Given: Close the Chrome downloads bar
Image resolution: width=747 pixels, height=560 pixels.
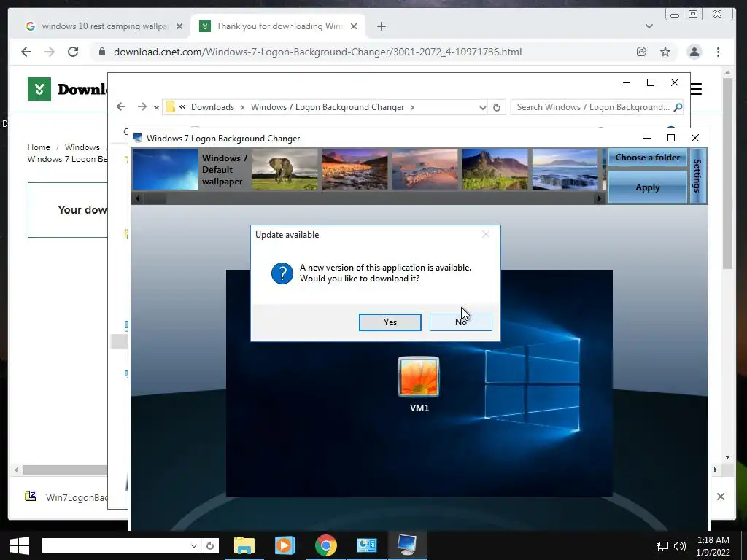Looking at the screenshot, I should 720,497.
